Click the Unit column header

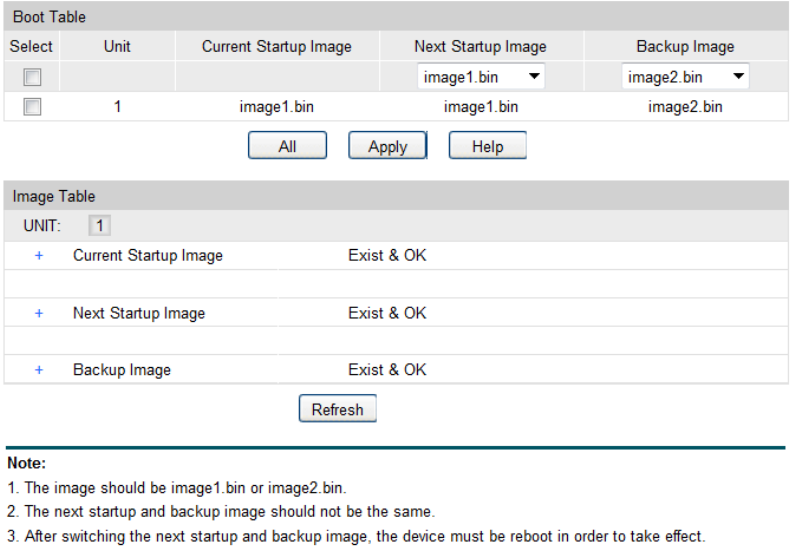pyautogui.click(x=117, y=46)
